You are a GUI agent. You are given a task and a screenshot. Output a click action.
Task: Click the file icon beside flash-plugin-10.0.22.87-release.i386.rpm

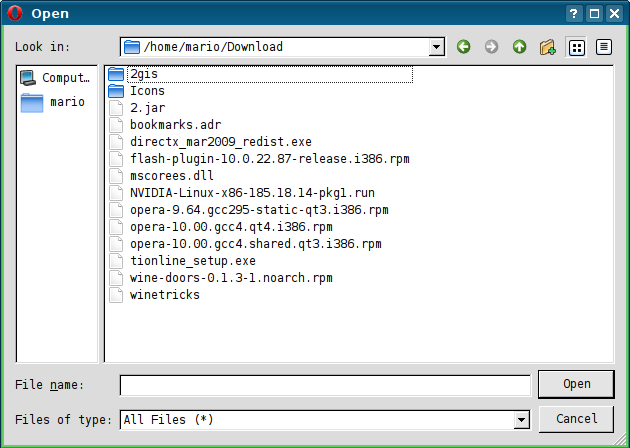(x=116, y=159)
